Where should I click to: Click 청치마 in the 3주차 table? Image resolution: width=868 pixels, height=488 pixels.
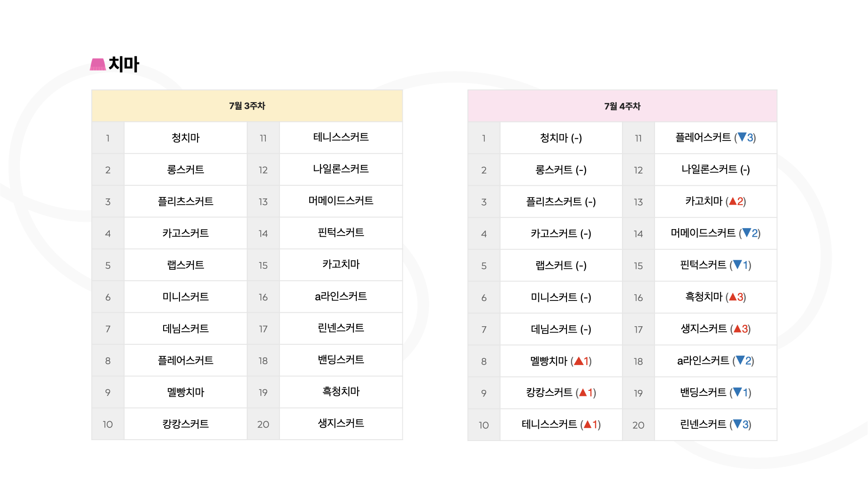tap(185, 137)
